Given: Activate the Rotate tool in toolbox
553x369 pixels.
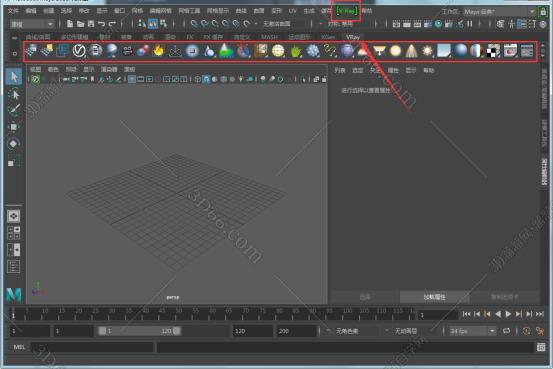Looking at the screenshot, I should click(x=14, y=144).
